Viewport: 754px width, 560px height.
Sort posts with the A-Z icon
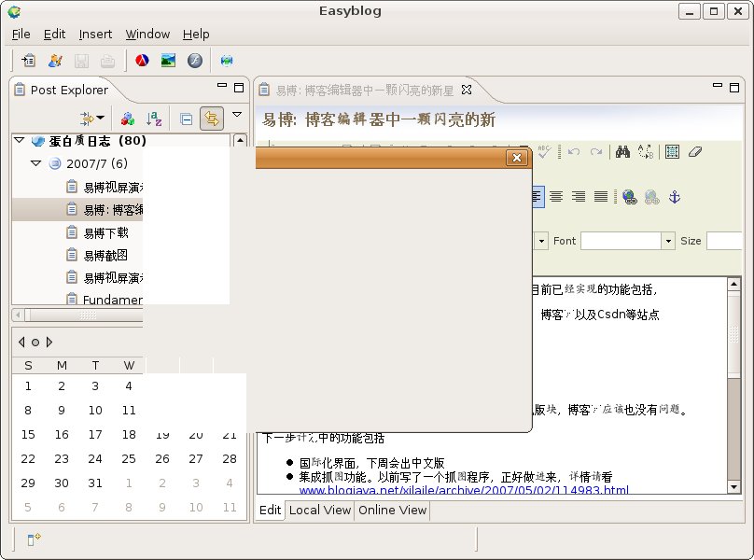tap(154, 119)
